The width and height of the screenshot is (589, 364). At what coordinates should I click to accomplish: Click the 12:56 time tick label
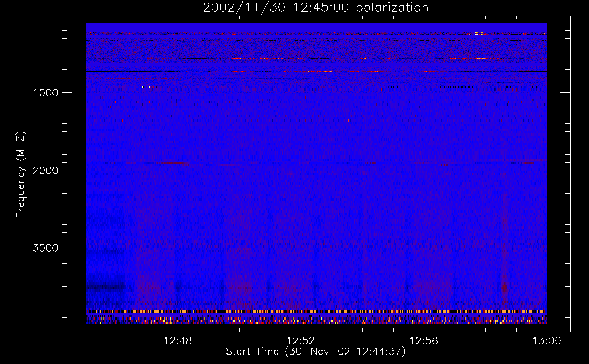click(424, 341)
